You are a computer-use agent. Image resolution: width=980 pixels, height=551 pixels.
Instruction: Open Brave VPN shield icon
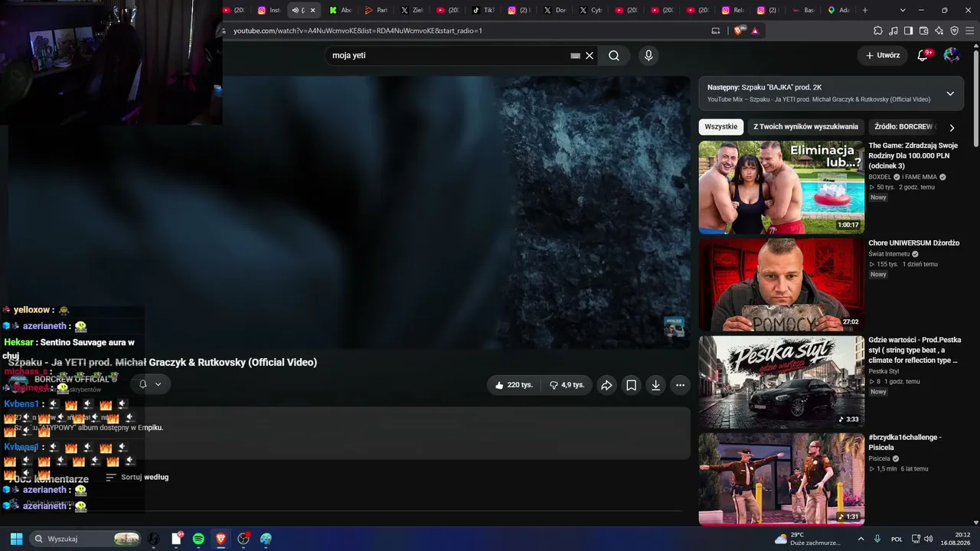[x=954, y=31]
